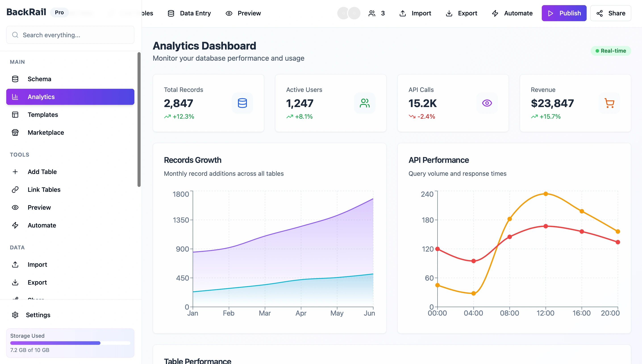This screenshot has height=364, width=642.
Task: Click the Search everything input field
Action: click(70, 35)
